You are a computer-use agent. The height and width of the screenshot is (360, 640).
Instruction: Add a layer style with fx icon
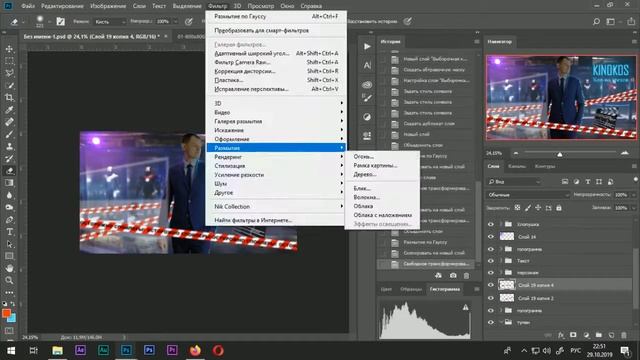point(561,335)
